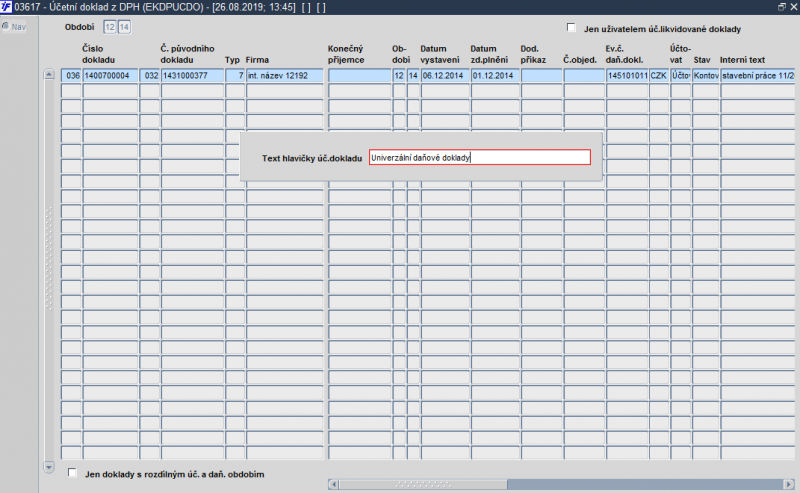Screen dimensions: 800x493
Task: Click the currency cell CZK
Action: (x=659, y=76)
